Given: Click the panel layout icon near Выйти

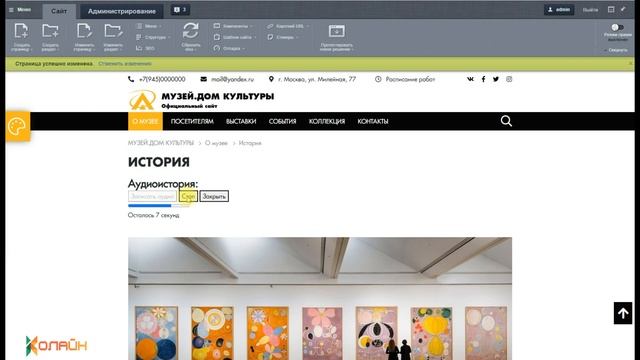Looking at the screenshot, I should [x=611, y=9].
